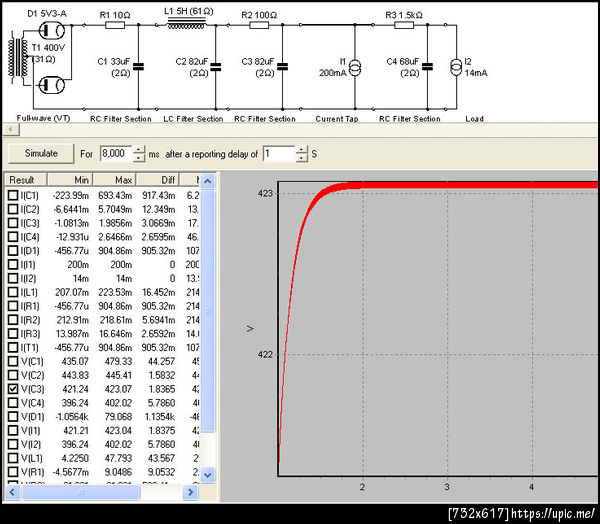The height and width of the screenshot is (524, 600).
Task: Enable the V(I2) trace checkbox
Action: (x=13, y=444)
